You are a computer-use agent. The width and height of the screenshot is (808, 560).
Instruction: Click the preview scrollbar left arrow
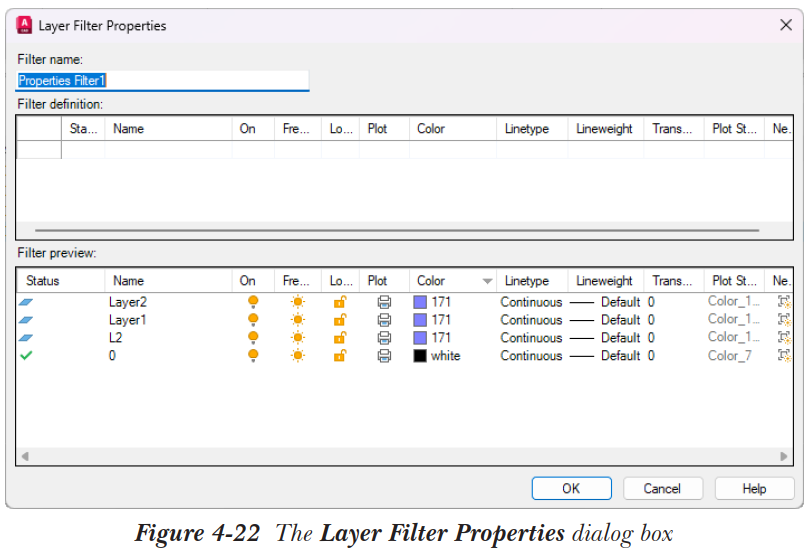(25, 456)
